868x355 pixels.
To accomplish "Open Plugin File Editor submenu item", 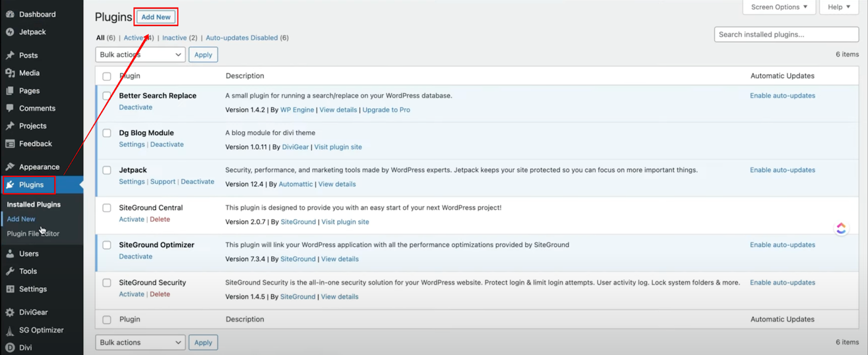I will [x=33, y=234].
